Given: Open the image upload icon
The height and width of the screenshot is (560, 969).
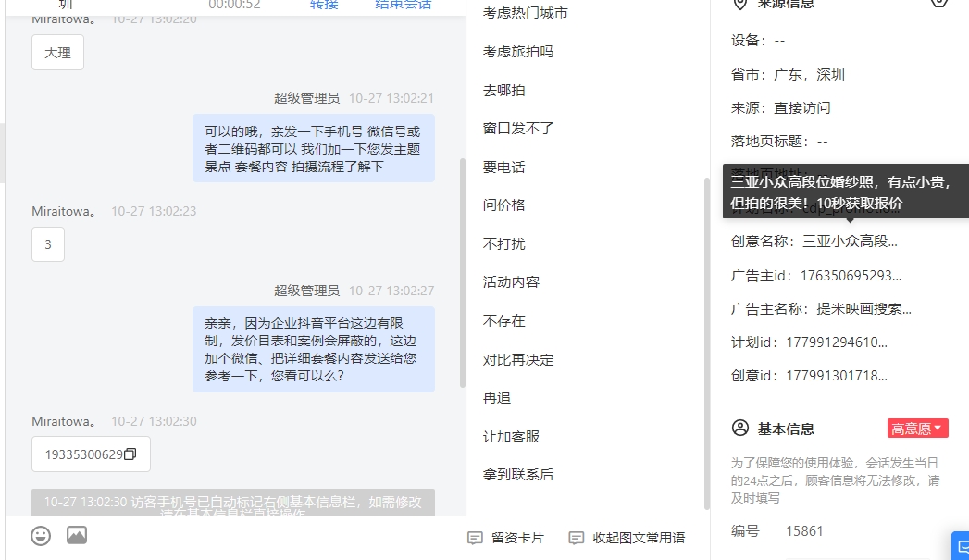Looking at the screenshot, I should 77,535.
